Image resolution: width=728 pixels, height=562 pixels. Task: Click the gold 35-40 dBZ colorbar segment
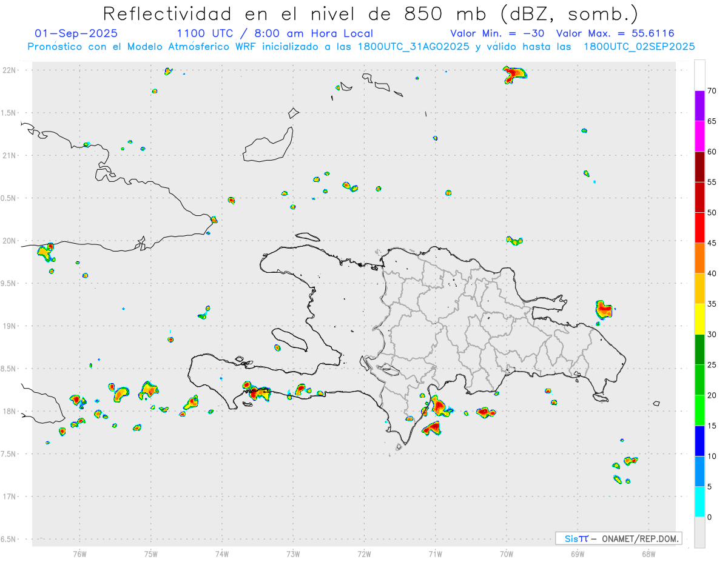(x=699, y=289)
